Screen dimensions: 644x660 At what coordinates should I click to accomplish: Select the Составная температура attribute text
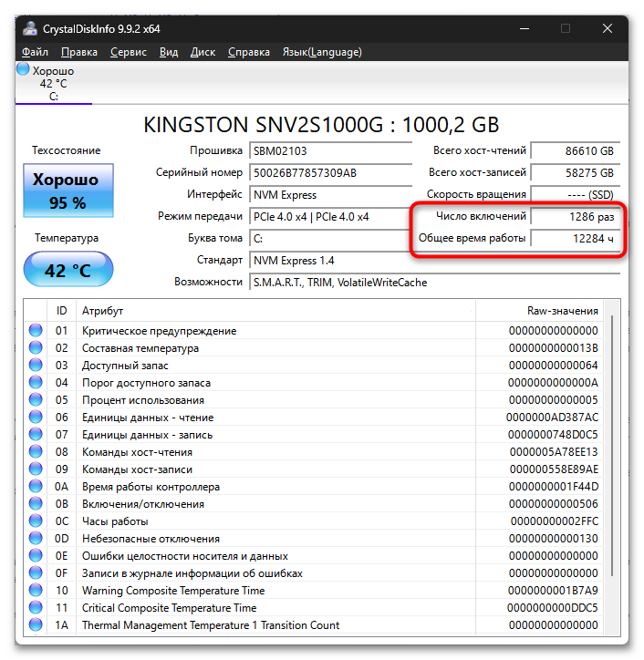140,348
